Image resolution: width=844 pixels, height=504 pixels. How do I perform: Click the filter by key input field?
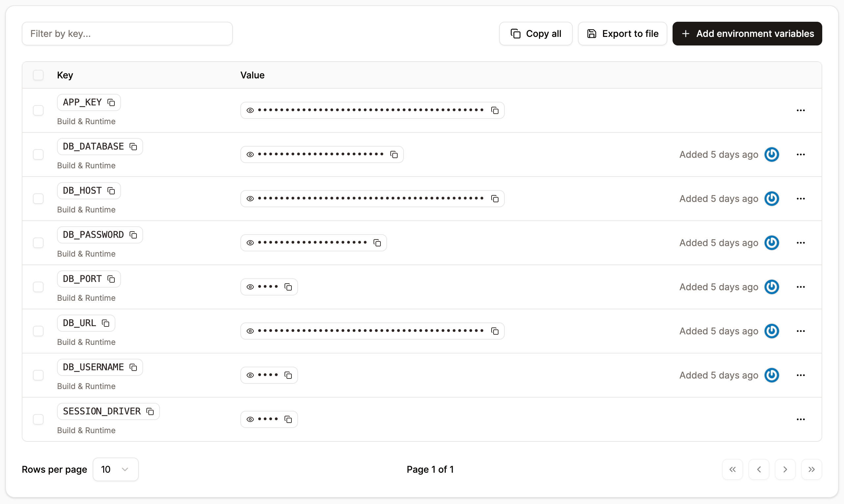pyautogui.click(x=127, y=33)
